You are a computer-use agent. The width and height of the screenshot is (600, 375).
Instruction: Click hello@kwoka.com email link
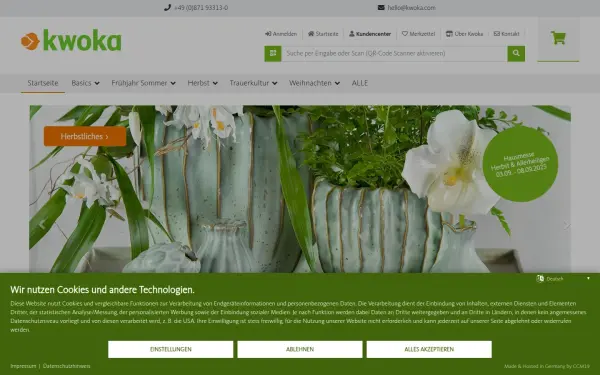[x=411, y=8]
